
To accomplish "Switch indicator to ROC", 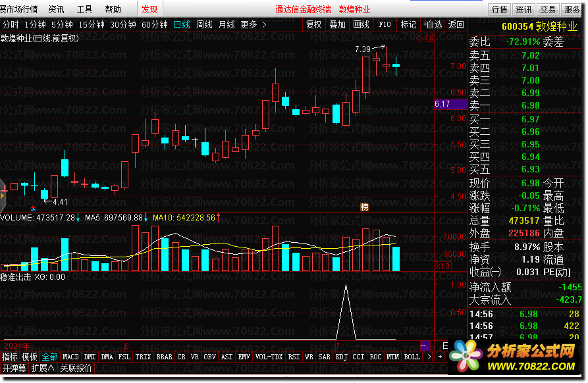I will pyautogui.click(x=376, y=357).
